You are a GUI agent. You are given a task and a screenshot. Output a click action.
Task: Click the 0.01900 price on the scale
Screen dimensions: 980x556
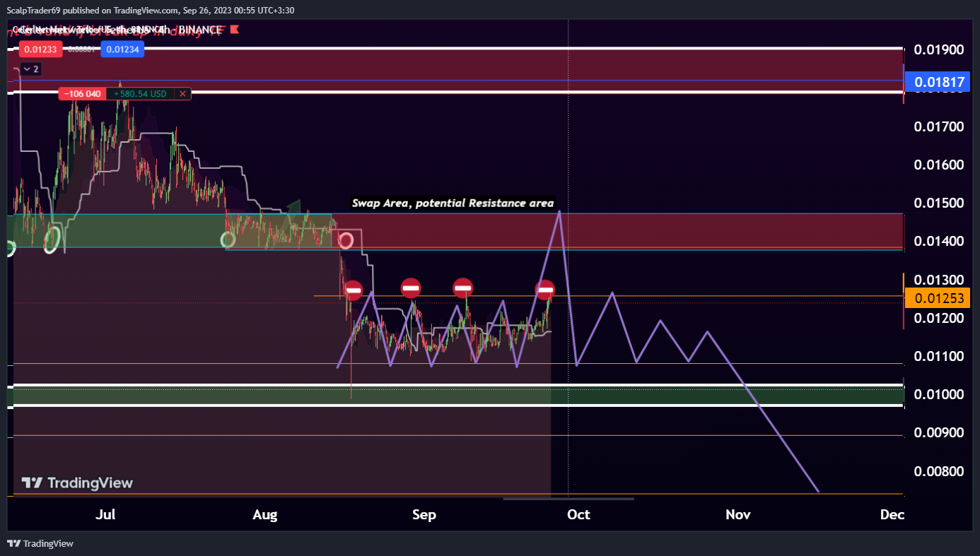pos(939,50)
